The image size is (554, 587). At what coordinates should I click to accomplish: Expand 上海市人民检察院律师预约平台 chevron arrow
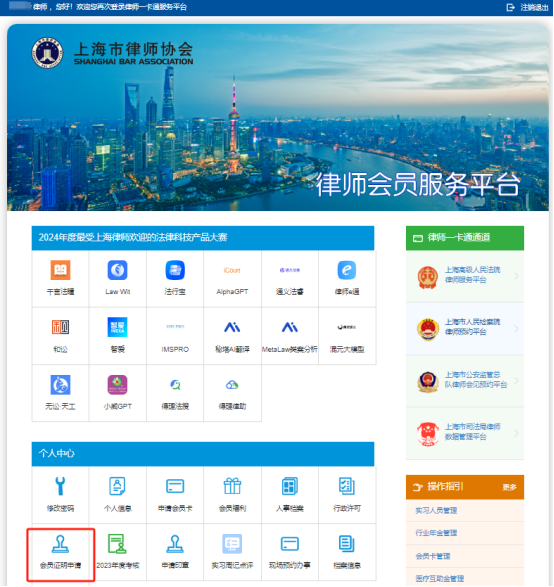(517, 328)
